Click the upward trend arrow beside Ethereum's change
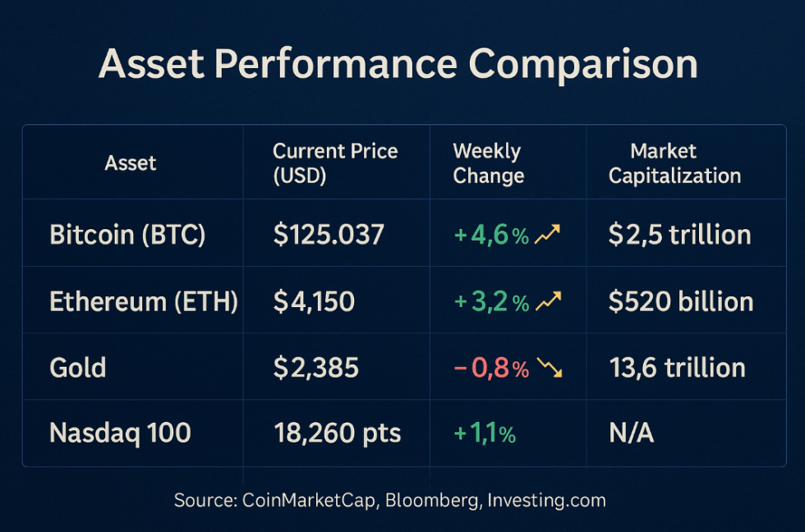Screen dimensions: 805x532 click(x=548, y=302)
